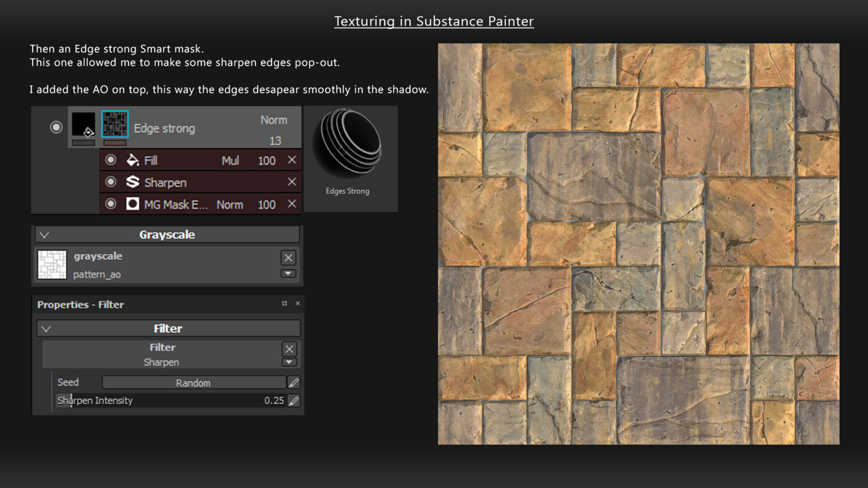Toggle visibility of MG Mask Editor effect
Viewport: 868px width, 488px height.
[111, 204]
